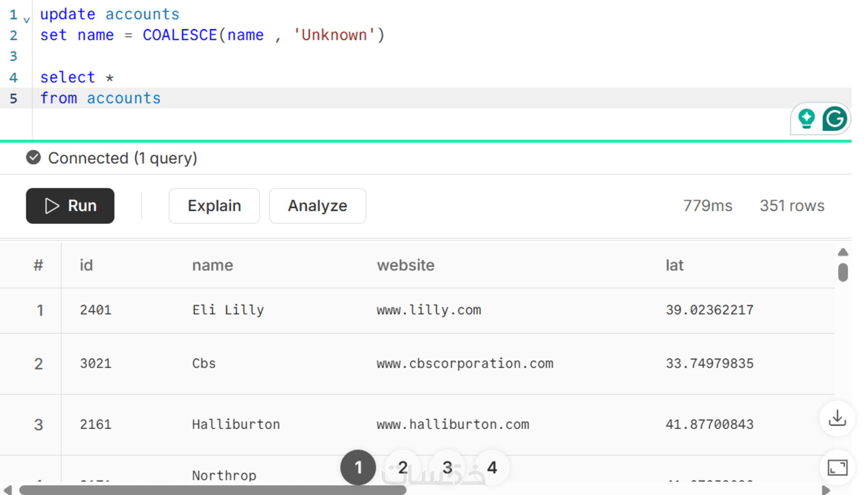Go to results page 2
The width and height of the screenshot is (868, 495).
point(403,467)
